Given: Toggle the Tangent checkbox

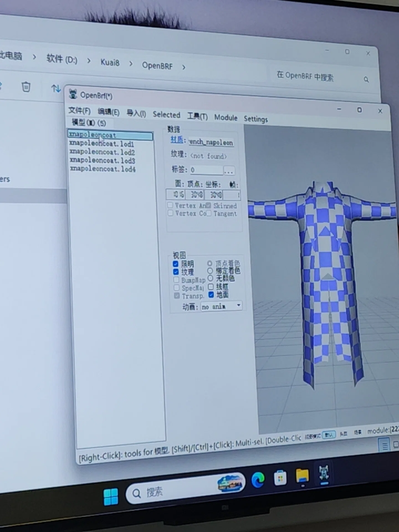Looking at the screenshot, I should (209, 213).
